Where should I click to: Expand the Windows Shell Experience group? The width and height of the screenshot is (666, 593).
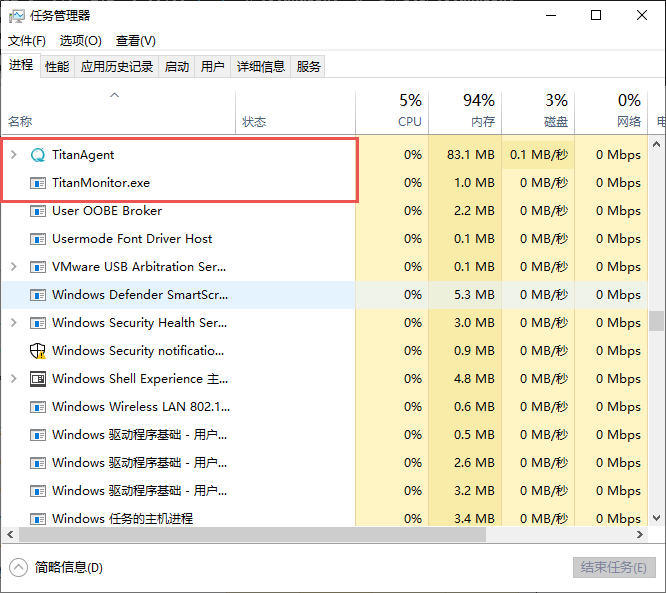[14, 378]
